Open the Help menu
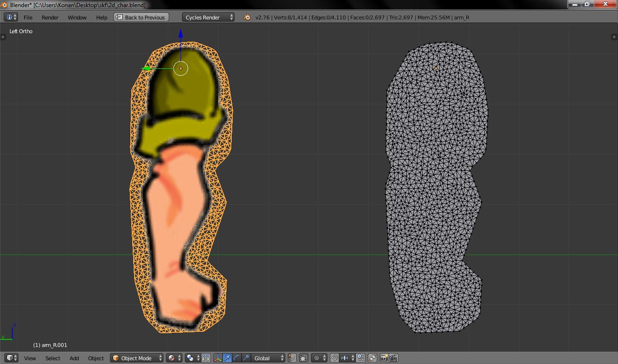Screen dimensions: 618x364 tap(101, 17)
